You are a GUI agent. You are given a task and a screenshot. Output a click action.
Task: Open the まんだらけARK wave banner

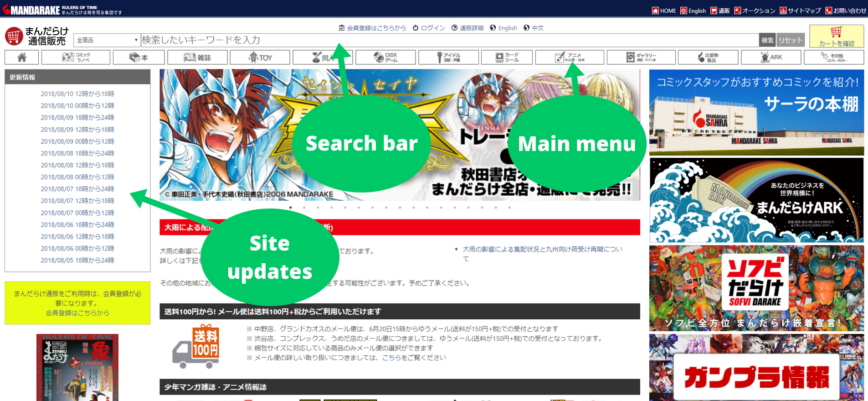tap(756, 200)
